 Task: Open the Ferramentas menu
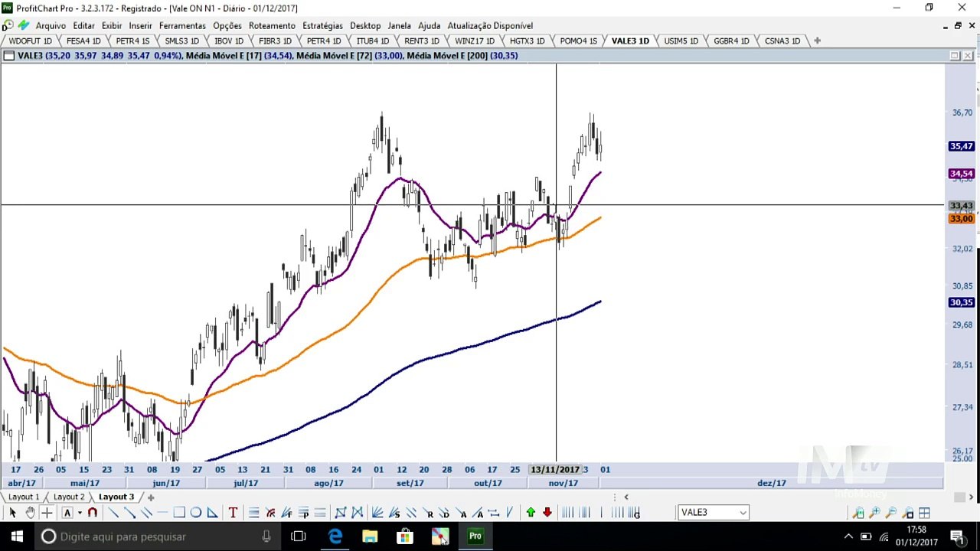182,25
